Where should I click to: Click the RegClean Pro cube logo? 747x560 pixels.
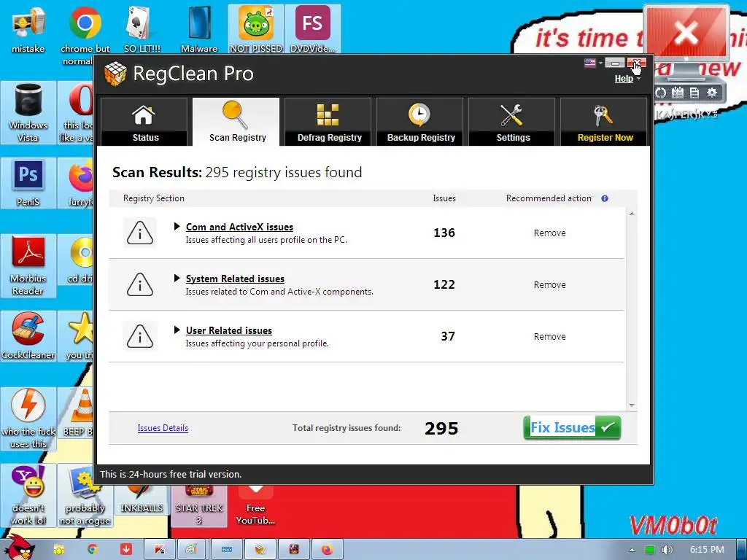[x=115, y=74]
